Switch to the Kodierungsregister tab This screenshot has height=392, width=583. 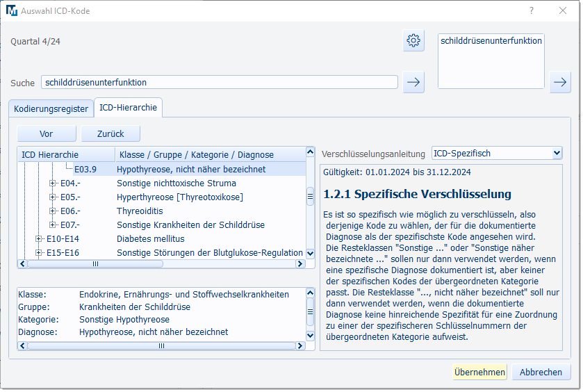pos(51,108)
